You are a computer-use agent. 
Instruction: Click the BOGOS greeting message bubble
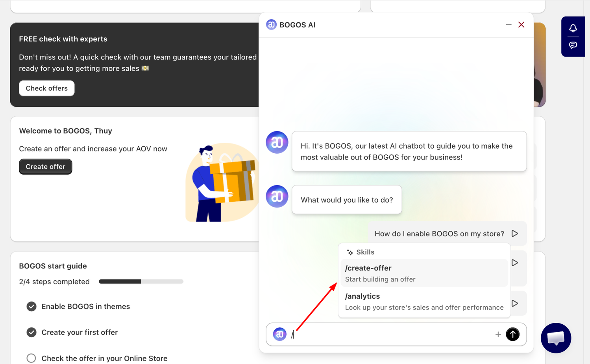click(x=409, y=151)
